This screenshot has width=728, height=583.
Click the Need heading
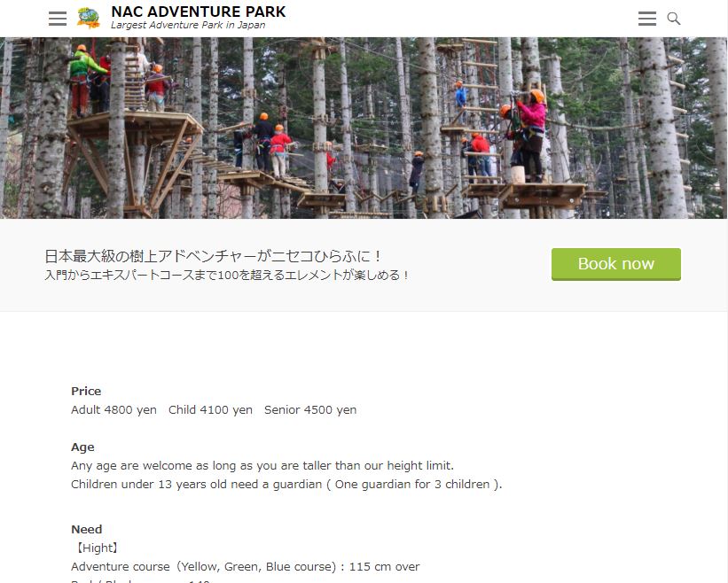coord(86,529)
